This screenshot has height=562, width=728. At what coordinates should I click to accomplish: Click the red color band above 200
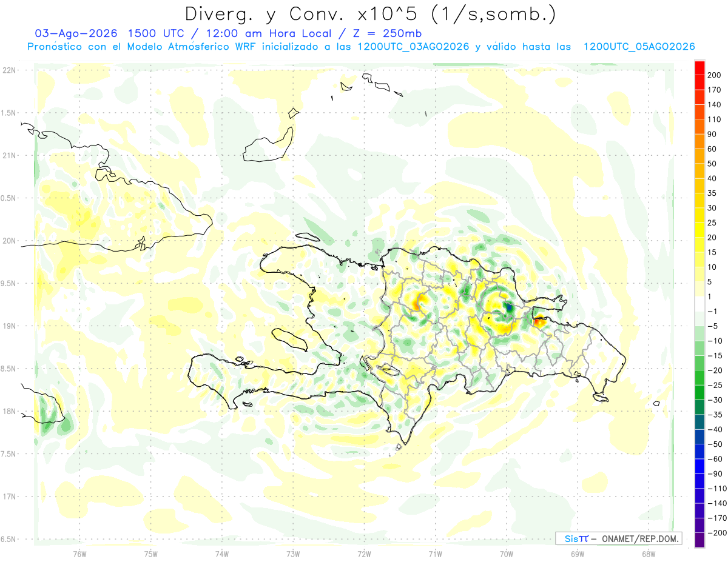pos(699,67)
